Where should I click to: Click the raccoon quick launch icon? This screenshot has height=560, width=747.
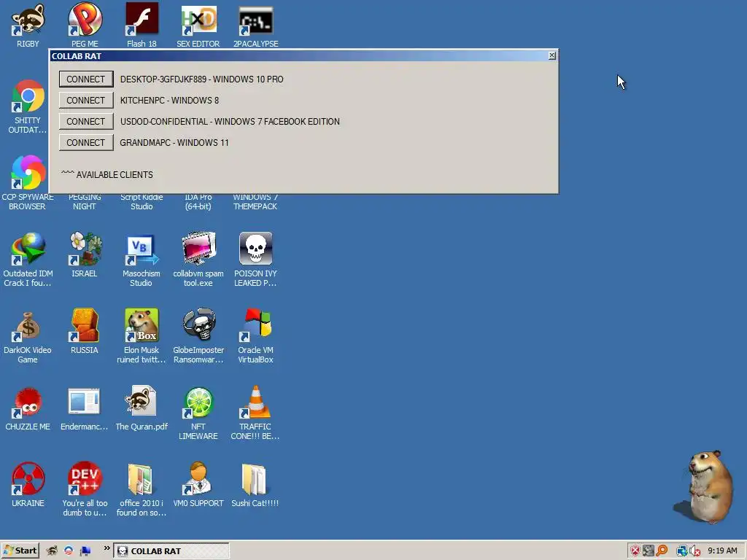point(52,551)
